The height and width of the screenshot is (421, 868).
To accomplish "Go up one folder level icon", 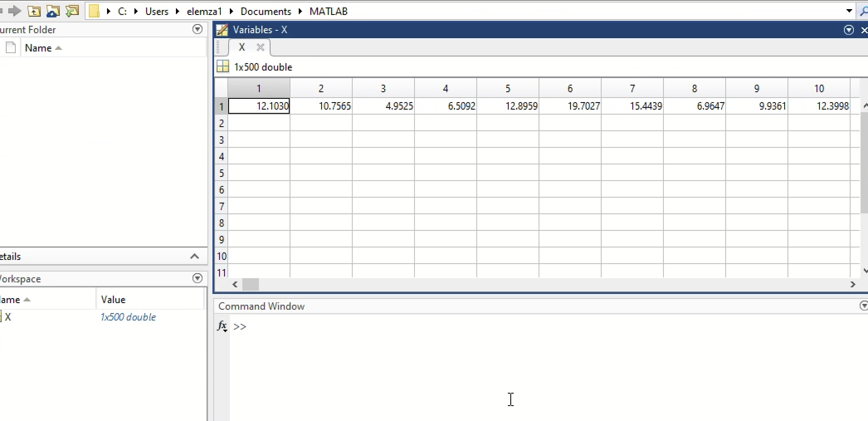I will click(34, 11).
